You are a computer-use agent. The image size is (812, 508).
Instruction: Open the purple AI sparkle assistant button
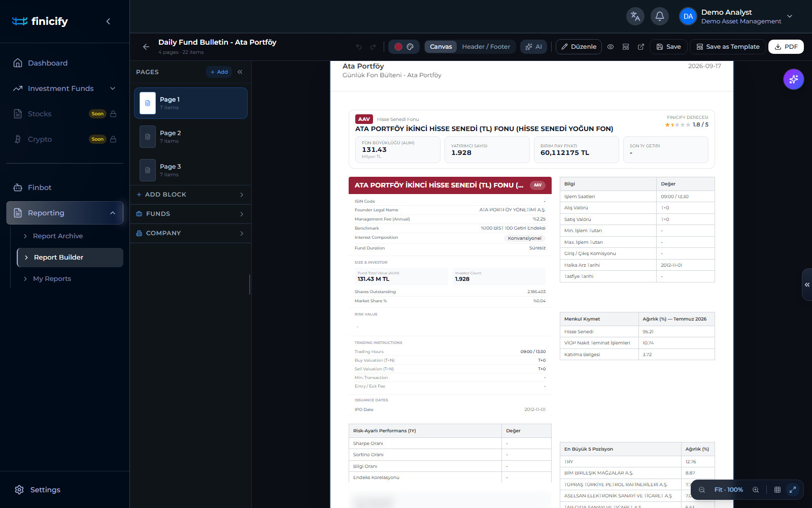[794, 79]
